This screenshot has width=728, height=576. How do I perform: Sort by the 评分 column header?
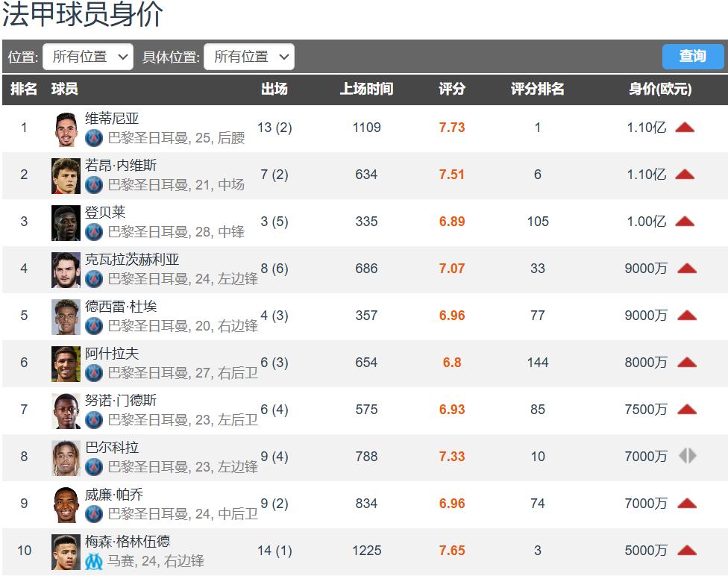pos(451,90)
